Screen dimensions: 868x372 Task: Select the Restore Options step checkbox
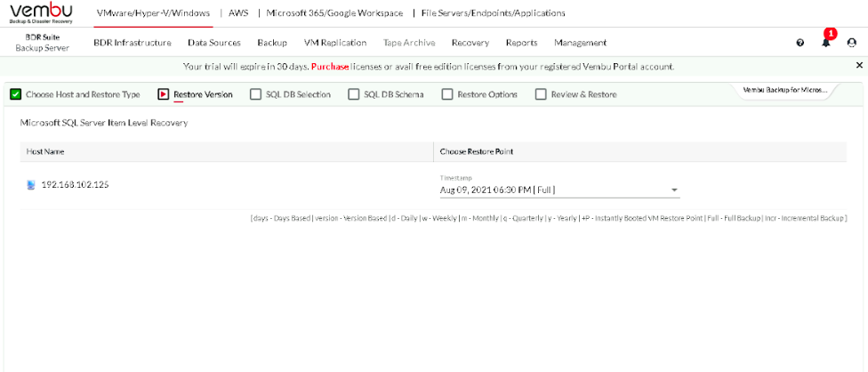[x=447, y=94]
